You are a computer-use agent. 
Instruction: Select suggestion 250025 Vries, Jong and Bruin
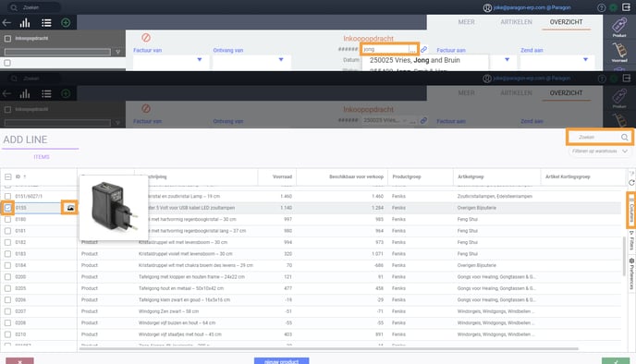click(x=414, y=60)
